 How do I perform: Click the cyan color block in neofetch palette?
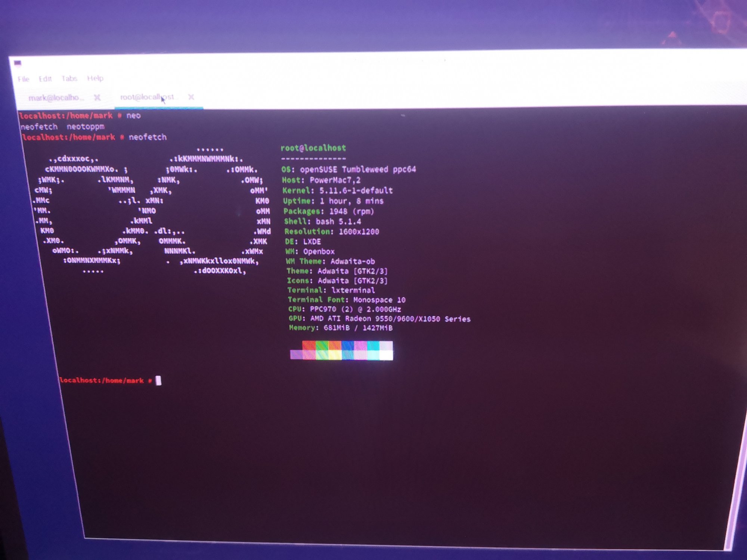[373, 345]
